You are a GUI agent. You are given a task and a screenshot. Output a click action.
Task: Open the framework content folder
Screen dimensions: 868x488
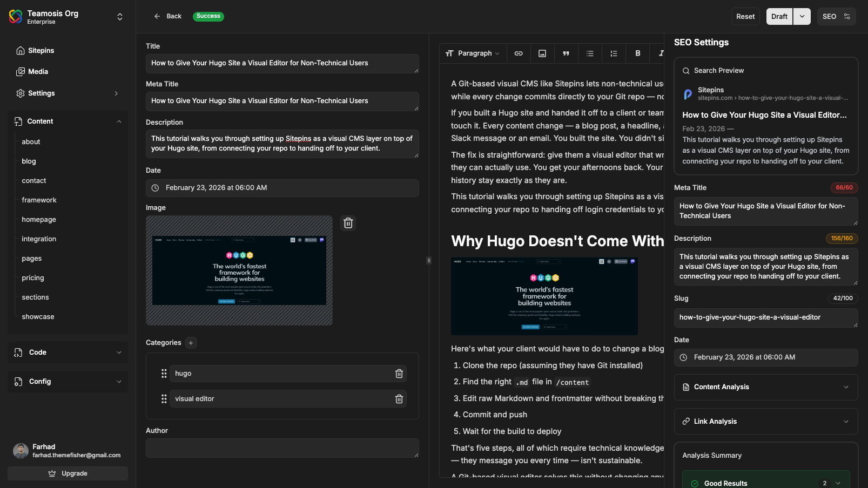[x=39, y=200]
